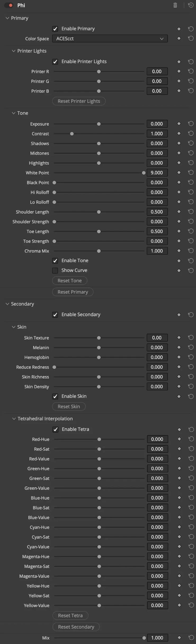The image size is (196, 644).
Task: Click the keyframe diamond beside Exposure
Action: click(179, 123)
